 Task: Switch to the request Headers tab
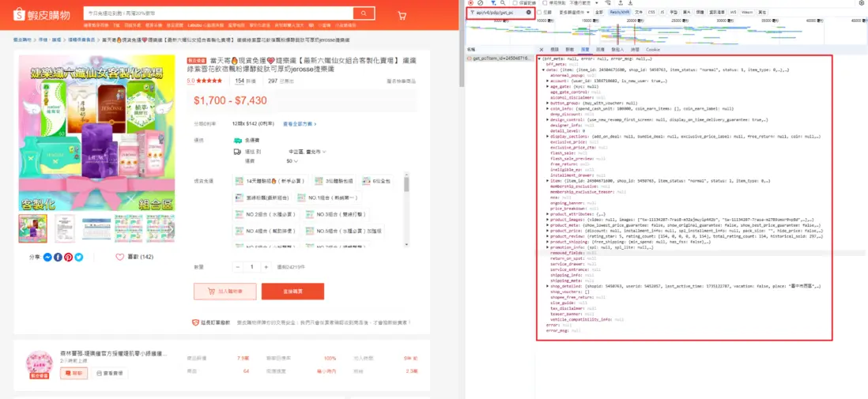tap(554, 50)
